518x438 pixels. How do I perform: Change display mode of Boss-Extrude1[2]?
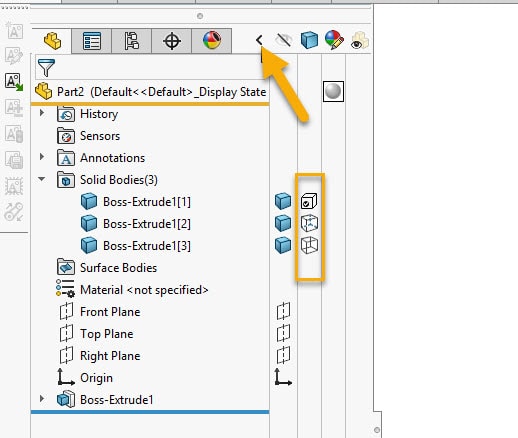(x=309, y=223)
